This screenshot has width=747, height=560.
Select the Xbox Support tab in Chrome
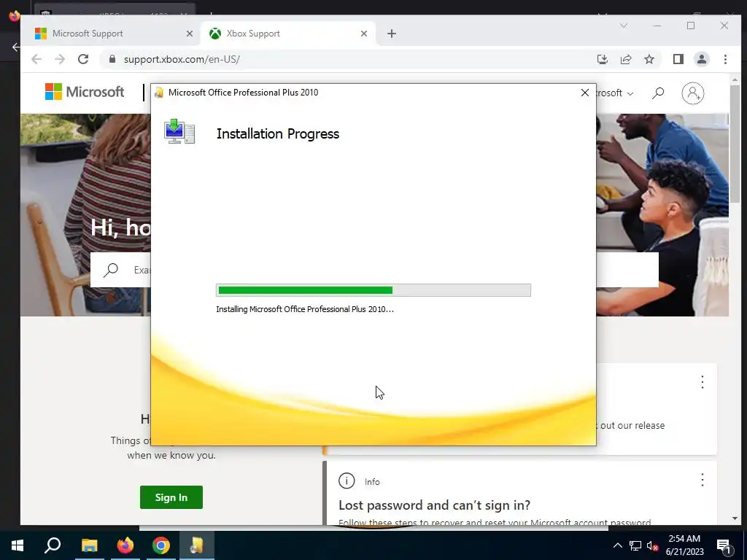[287, 34]
